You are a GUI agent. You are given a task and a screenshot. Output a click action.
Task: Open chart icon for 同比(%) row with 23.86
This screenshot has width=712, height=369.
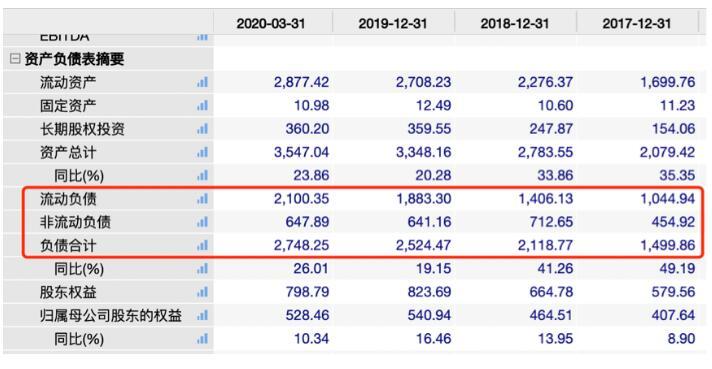pyautogui.click(x=203, y=175)
